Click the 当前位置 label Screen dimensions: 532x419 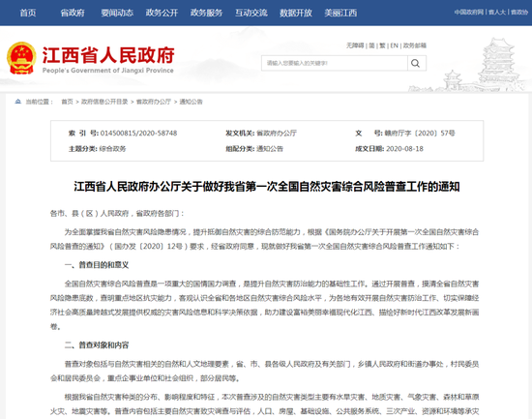39,102
